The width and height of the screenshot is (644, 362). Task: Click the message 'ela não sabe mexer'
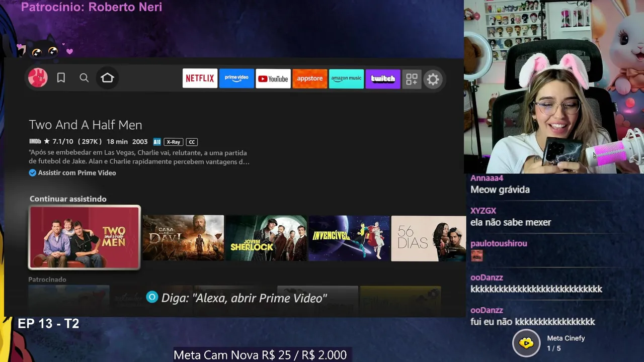(x=511, y=222)
